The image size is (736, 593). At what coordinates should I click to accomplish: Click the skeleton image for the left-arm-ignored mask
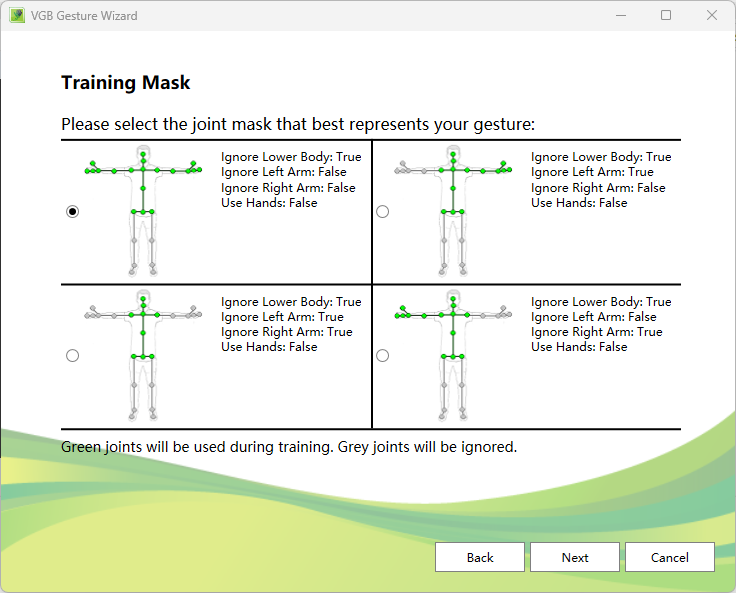(453, 211)
